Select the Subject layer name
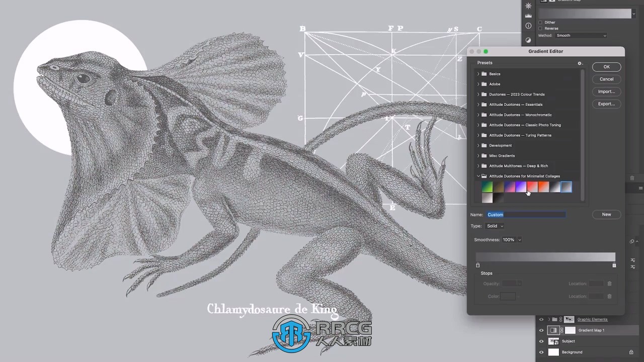644x362 pixels. point(568,341)
